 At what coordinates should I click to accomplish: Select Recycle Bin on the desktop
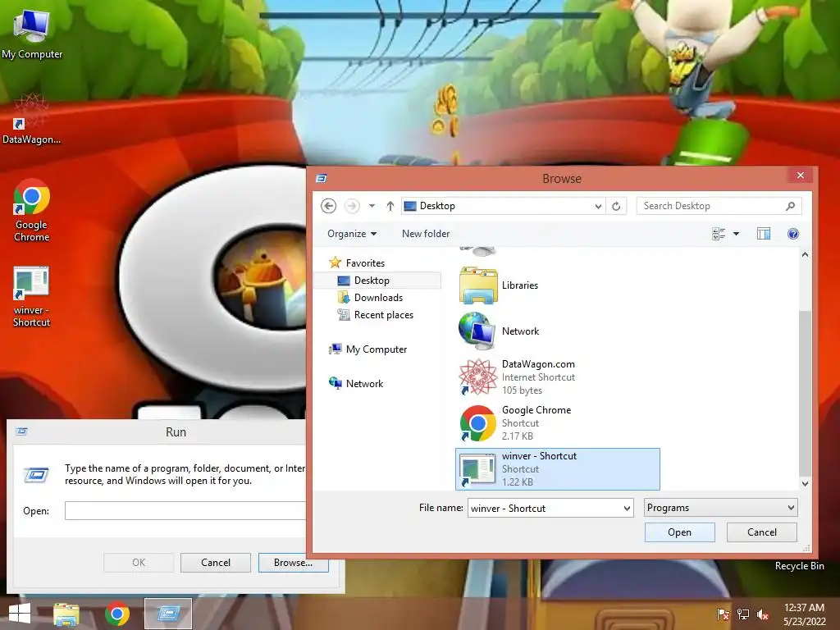pyautogui.click(x=799, y=566)
